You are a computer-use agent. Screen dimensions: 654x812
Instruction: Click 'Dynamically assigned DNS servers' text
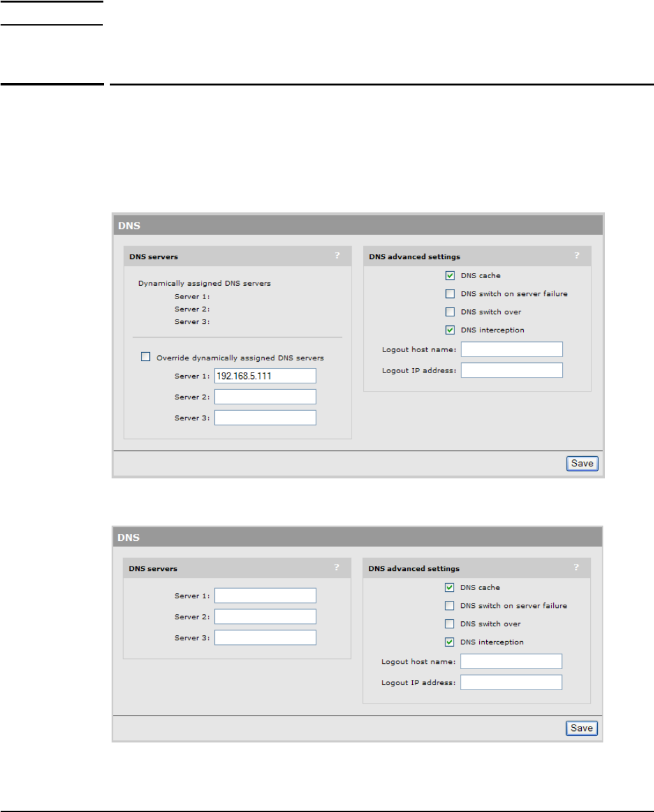coord(204,283)
